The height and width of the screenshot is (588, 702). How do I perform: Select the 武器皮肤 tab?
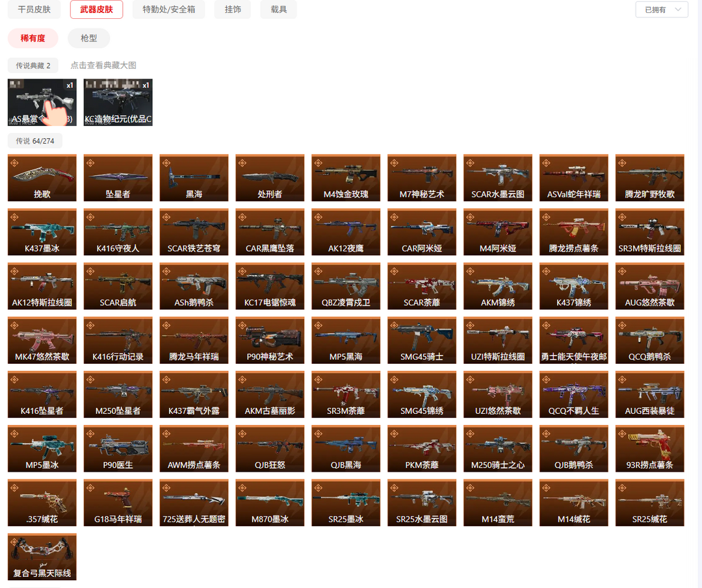(96, 9)
